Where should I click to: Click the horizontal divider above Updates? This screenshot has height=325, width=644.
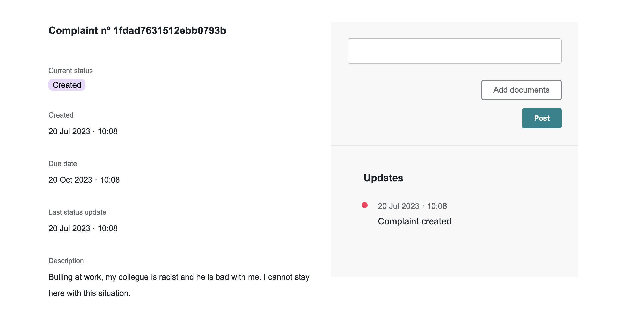coord(454,145)
